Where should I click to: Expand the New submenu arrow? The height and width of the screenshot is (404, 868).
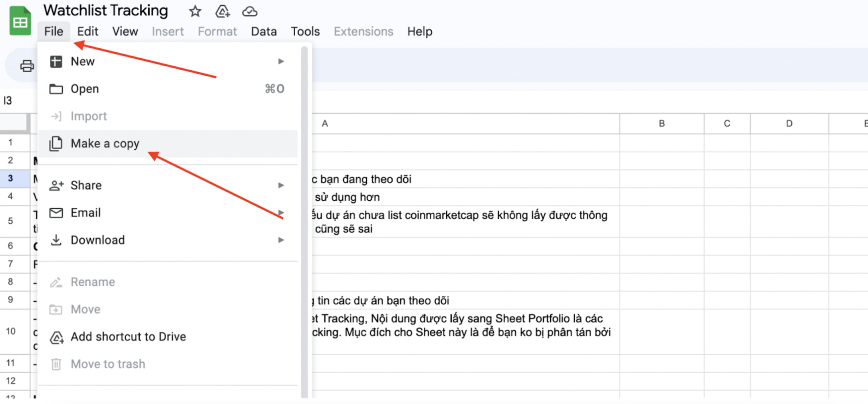(281, 61)
